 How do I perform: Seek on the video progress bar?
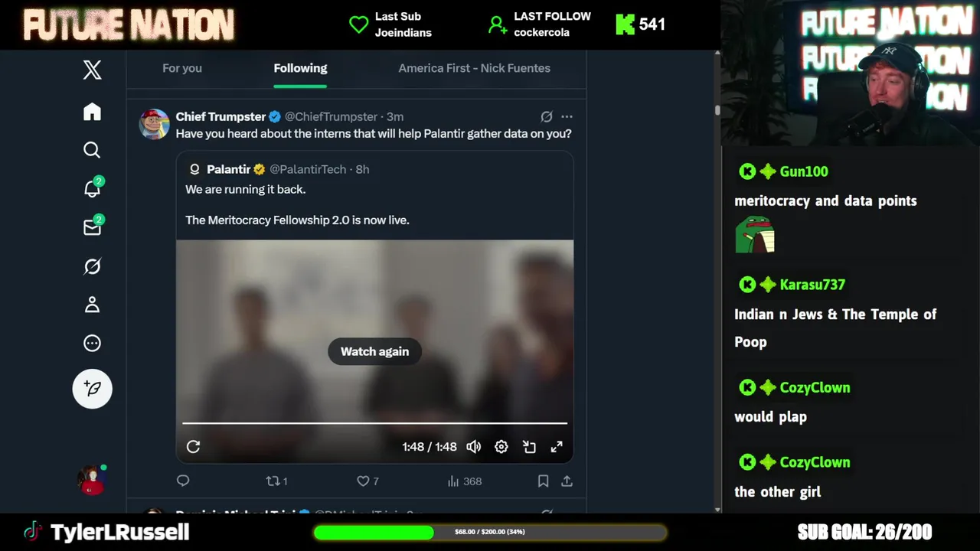tap(374, 422)
